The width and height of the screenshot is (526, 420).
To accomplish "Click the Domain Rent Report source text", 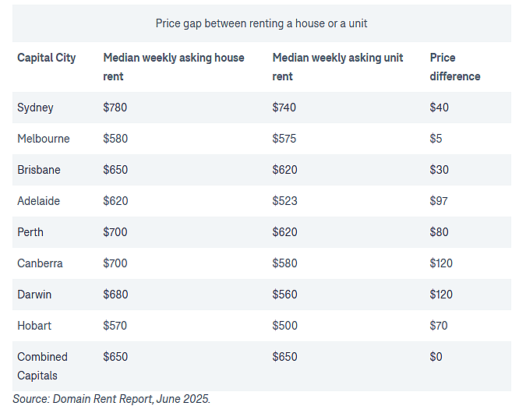I will point(111,399).
